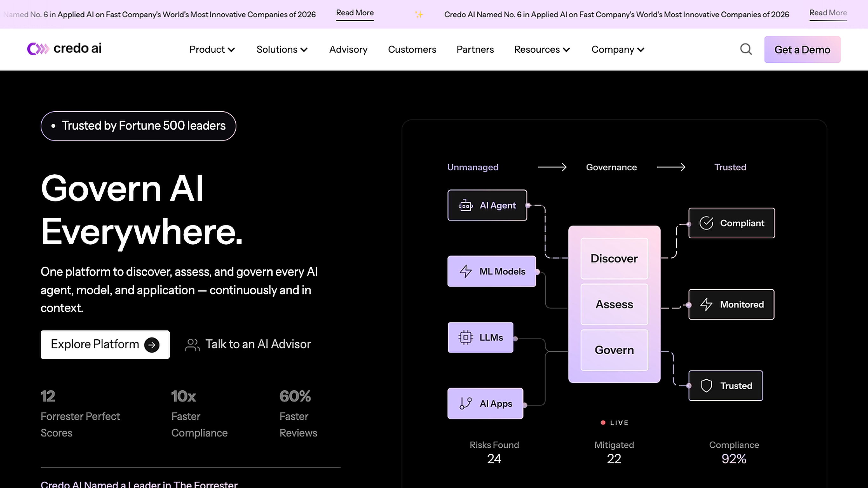
Task: Click the second Fast Company announcement text
Action: coord(617,15)
